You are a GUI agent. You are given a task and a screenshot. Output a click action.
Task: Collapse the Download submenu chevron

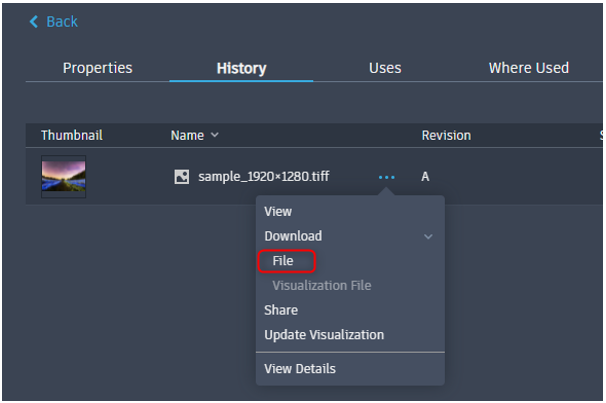pos(428,236)
